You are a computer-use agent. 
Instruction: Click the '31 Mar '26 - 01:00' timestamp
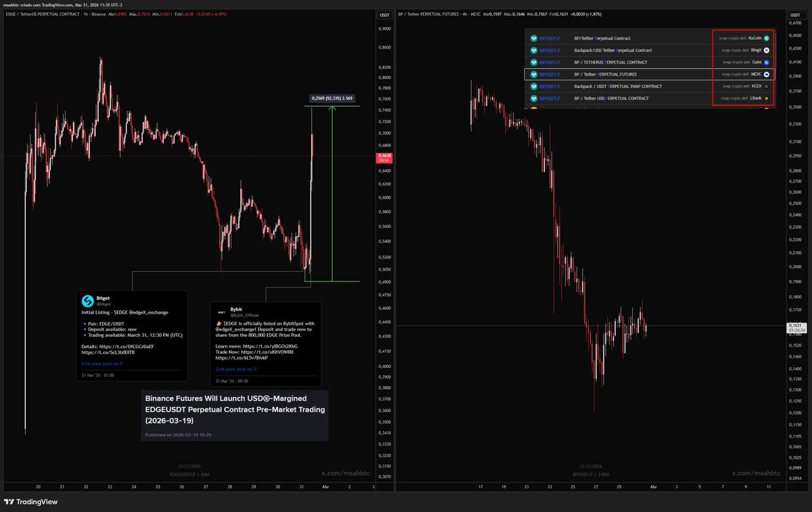98,375
